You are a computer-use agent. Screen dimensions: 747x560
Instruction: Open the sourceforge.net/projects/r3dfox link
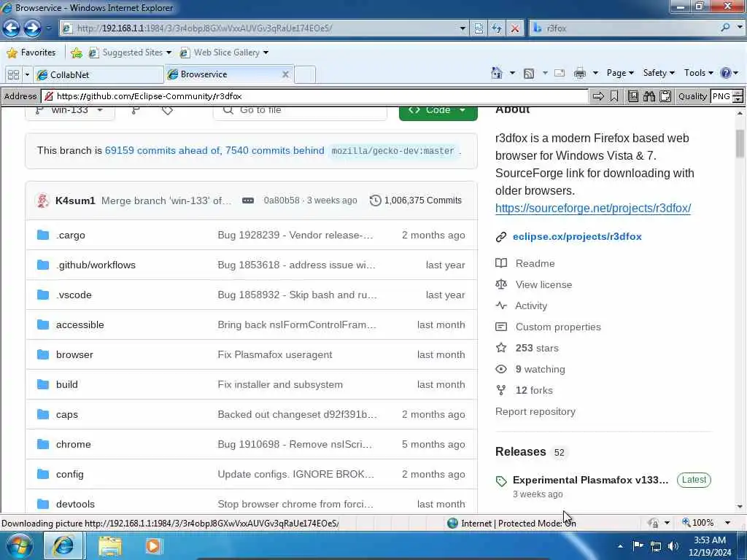593,208
